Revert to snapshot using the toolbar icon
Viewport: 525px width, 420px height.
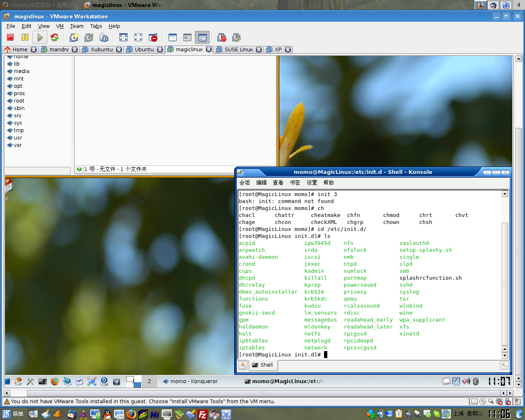click(89, 37)
